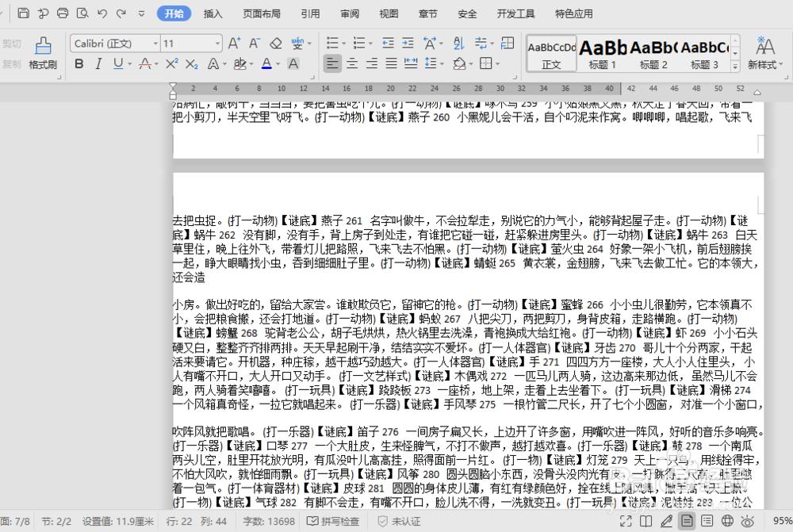Click 拼写检查 spell check in status bar
This screenshot has width=793, height=532.
pyautogui.click(x=333, y=521)
